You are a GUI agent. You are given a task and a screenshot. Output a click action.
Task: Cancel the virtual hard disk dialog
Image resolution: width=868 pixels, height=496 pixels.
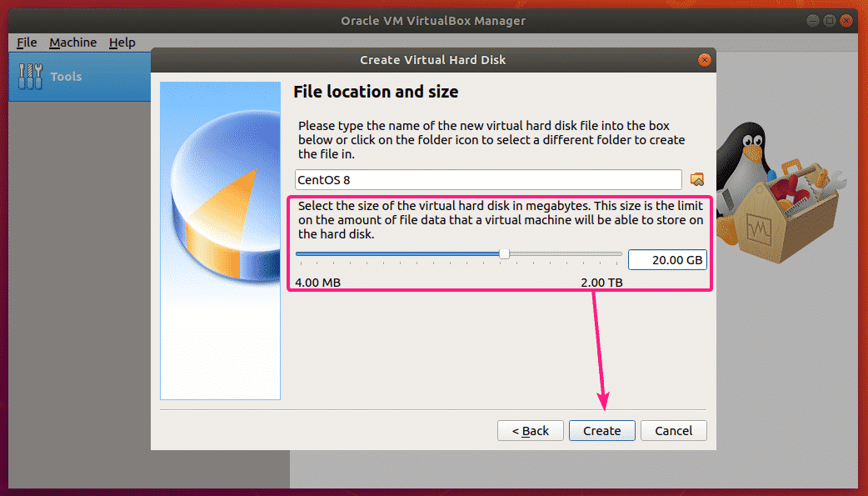coord(674,431)
